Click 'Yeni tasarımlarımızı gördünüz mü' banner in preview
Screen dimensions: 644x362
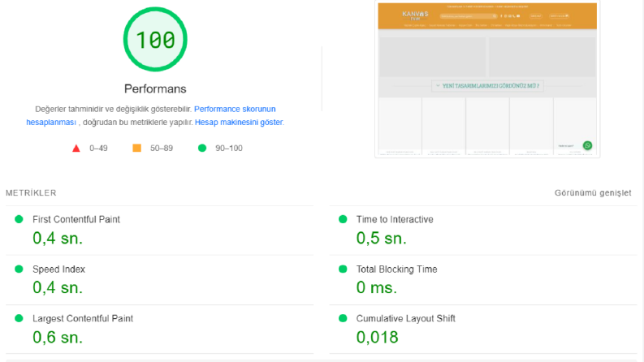tap(487, 86)
